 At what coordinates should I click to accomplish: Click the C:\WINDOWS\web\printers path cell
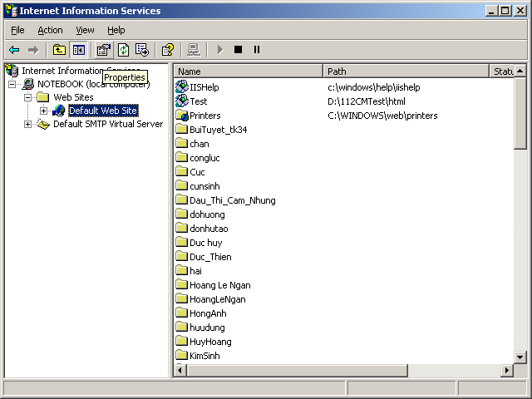pos(382,116)
